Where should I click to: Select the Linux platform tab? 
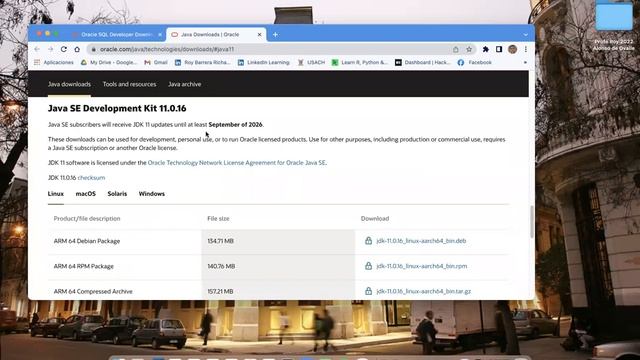tap(56, 194)
